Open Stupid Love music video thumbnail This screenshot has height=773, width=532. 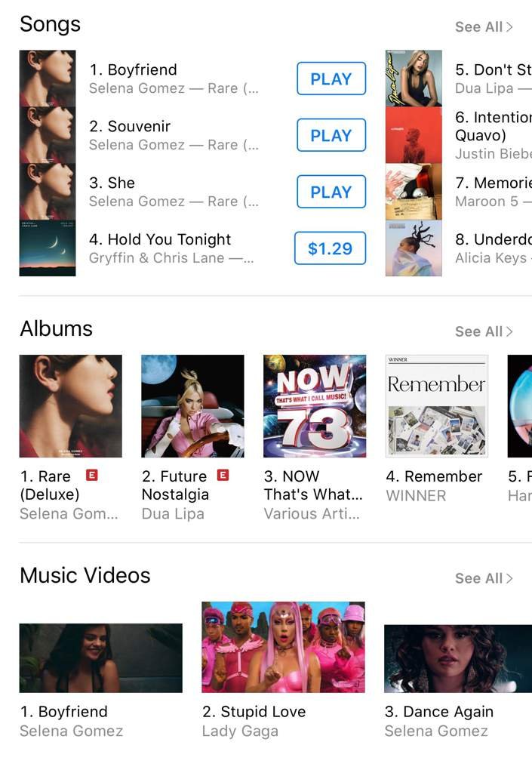tap(283, 647)
